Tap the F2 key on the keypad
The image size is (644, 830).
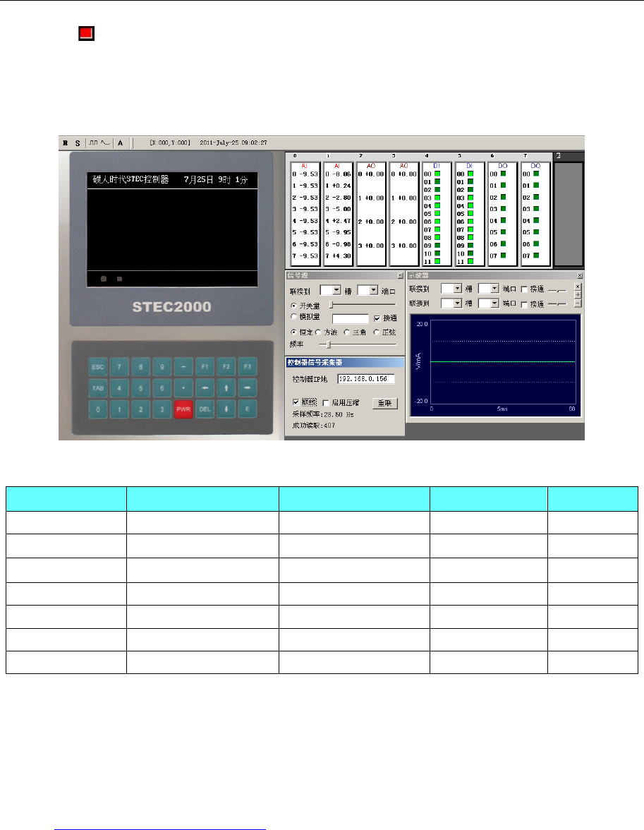click(x=226, y=367)
